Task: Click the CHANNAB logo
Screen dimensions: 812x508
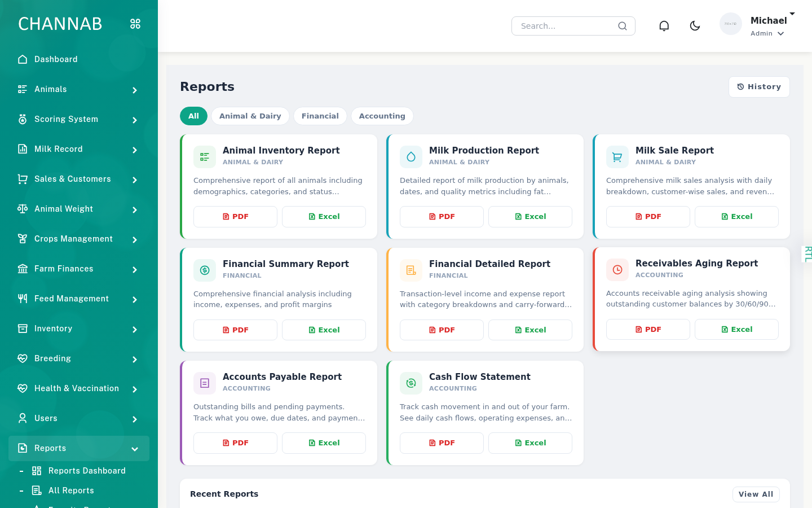Action: pyautogui.click(x=60, y=24)
